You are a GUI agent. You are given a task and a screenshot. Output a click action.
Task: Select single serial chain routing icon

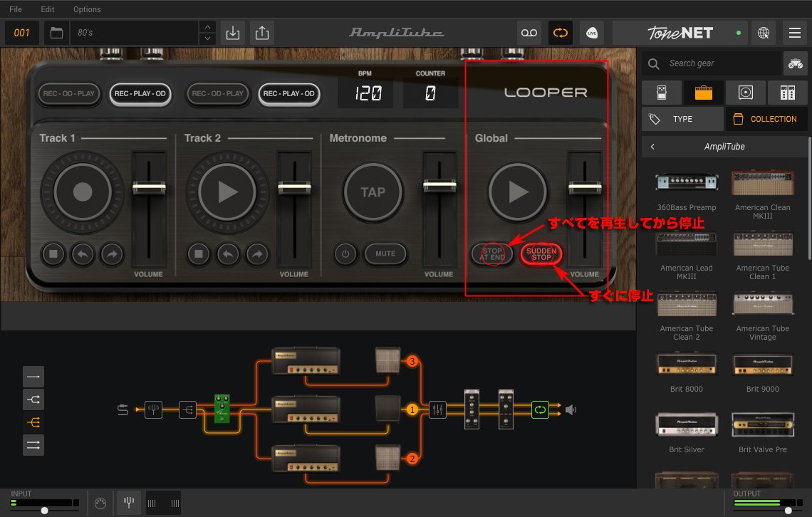click(x=33, y=377)
